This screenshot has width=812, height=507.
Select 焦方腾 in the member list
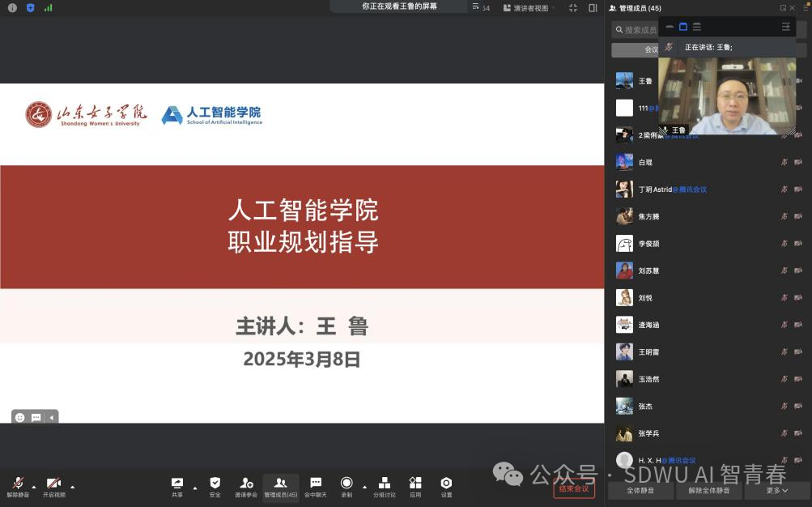coord(648,217)
